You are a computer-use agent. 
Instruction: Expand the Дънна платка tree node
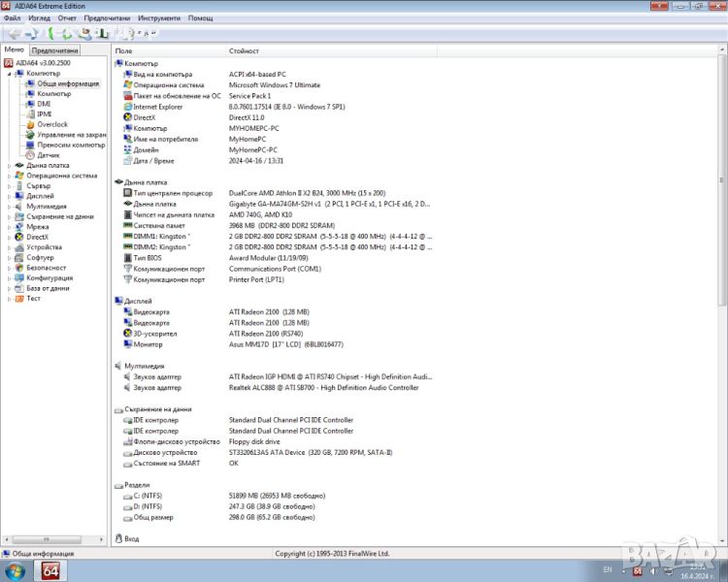pyautogui.click(x=9, y=166)
